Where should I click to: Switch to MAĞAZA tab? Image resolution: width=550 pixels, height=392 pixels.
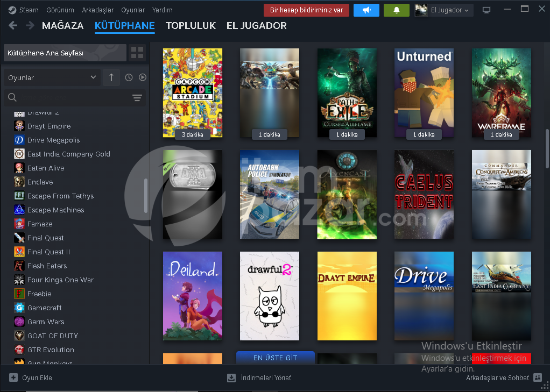coord(62,26)
